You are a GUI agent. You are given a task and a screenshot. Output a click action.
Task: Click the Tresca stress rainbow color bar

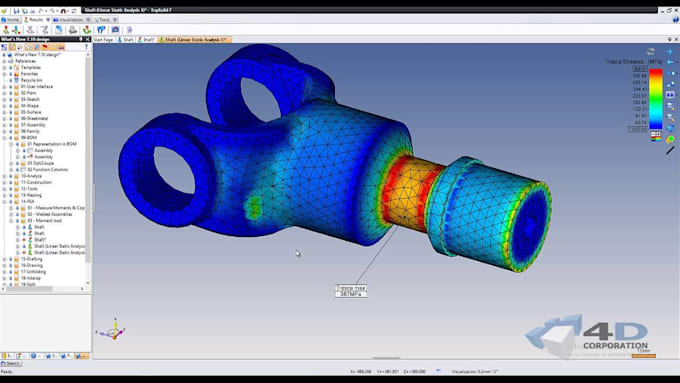pyautogui.click(x=656, y=99)
